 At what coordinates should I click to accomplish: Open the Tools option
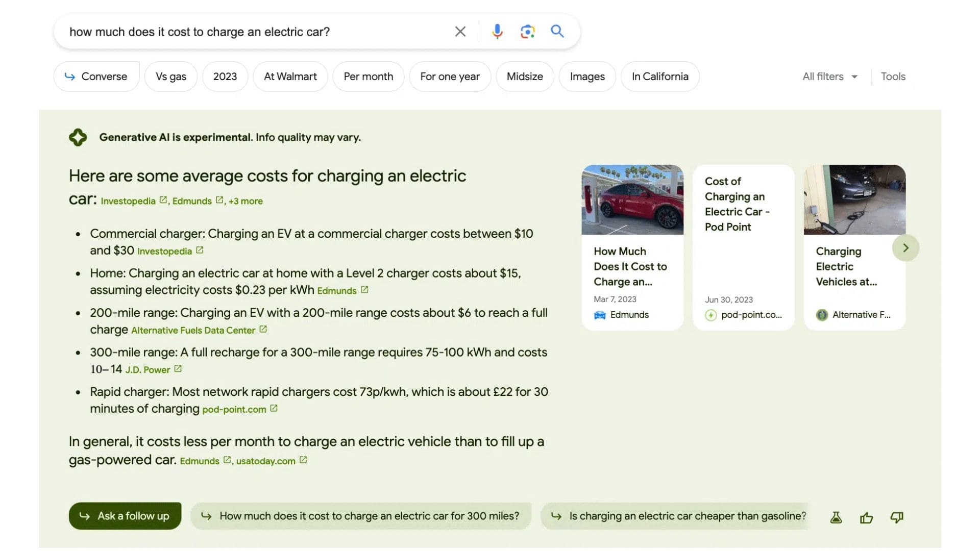pos(893,77)
